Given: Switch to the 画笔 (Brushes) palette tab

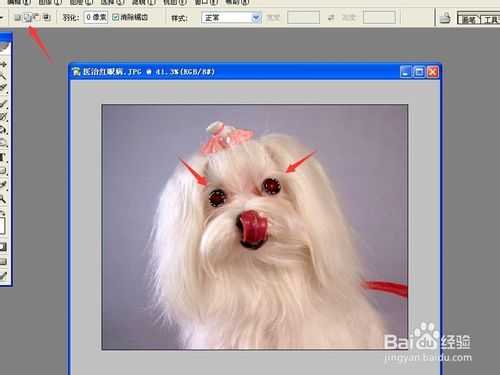Looking at the screenshot, I should [x=469, y=19].
